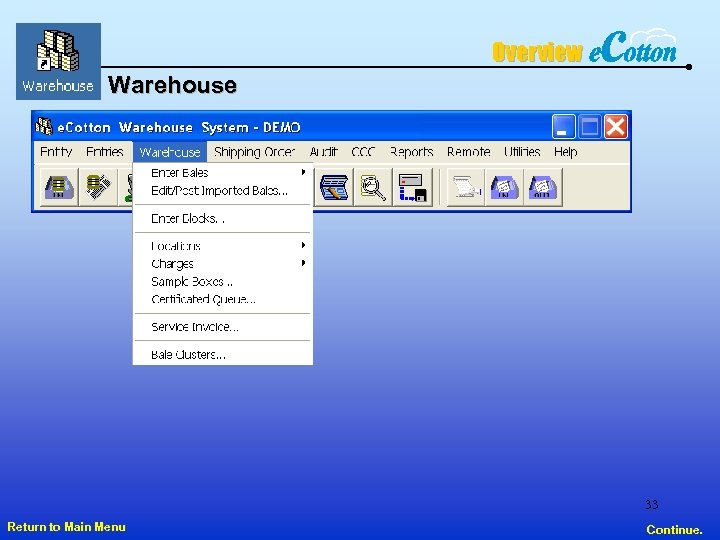
Task: Open the Entries menu
Action: (x=105, y=152)
